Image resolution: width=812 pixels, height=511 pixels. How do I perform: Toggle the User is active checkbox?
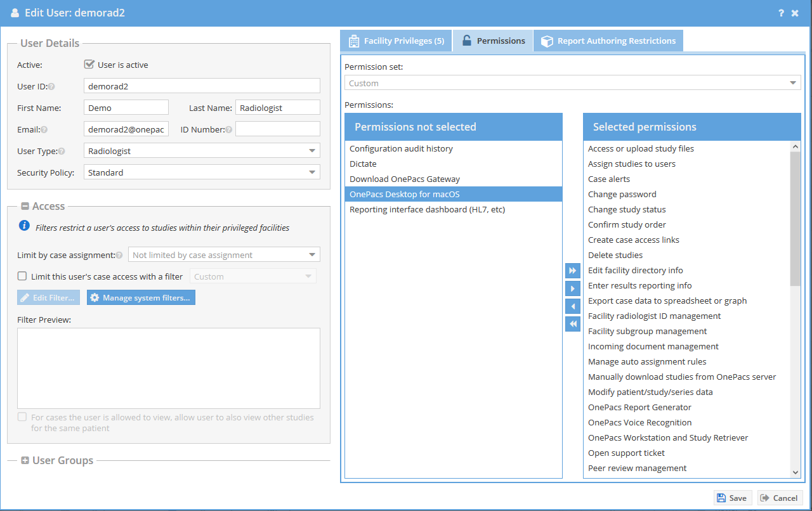[89, 64]
